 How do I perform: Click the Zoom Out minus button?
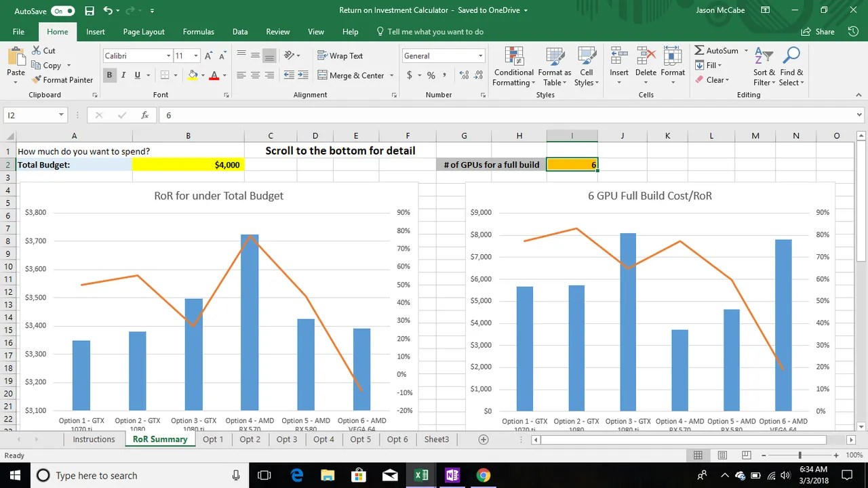pos(764,455)
